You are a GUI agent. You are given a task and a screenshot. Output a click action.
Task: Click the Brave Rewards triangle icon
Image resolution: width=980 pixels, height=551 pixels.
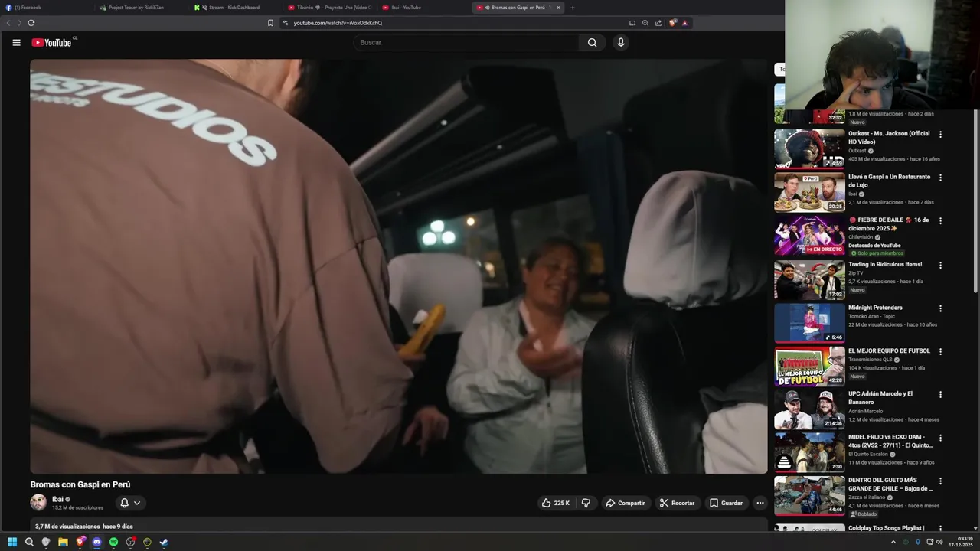(x=685, y=23)
